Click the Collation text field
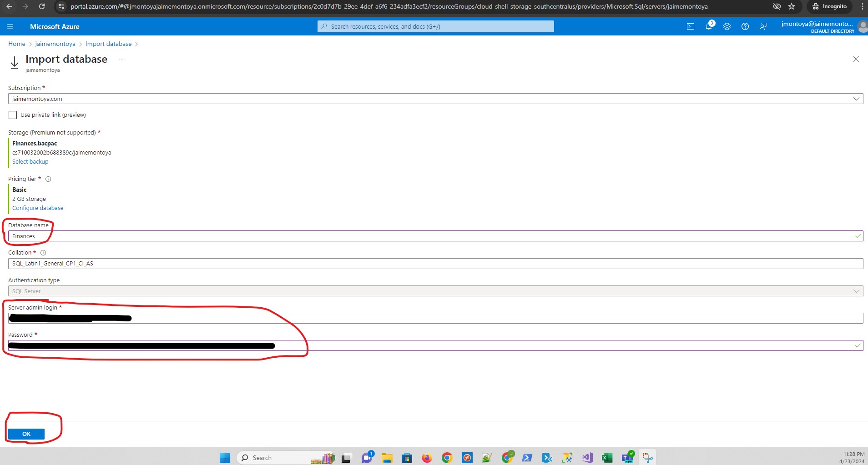Viewport: 868px width, 465px height. point(435,263)
